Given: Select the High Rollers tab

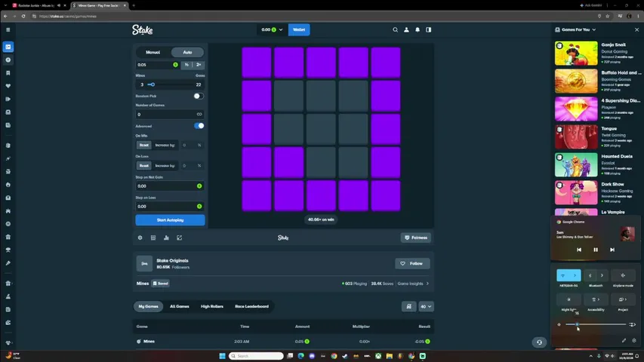Looking at the screenshot, I should click(x=212, y=307).
